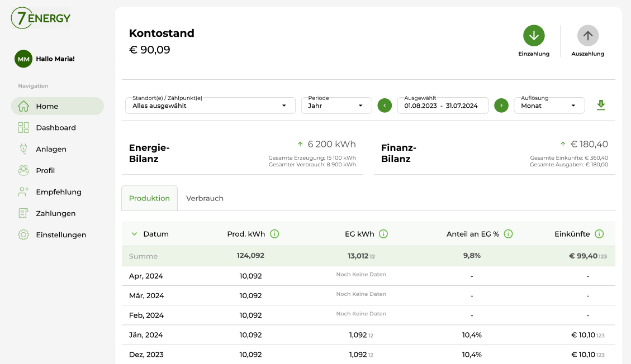Switch to the Verbrauch tab
This screenshot has width=631, height=364.
click(x=205, y=198)
